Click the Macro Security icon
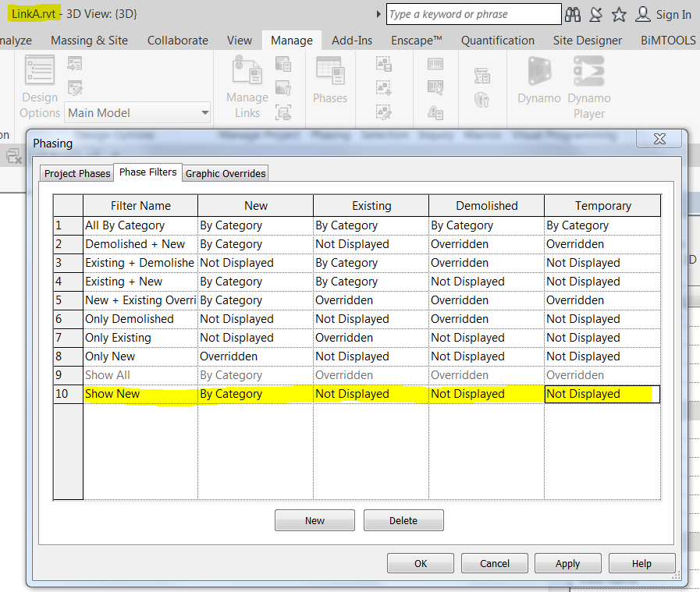 [x=482, y=100]
